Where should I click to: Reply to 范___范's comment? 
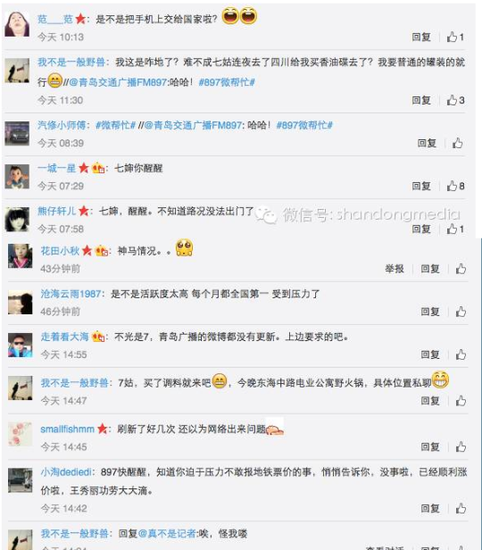(421, 37)
